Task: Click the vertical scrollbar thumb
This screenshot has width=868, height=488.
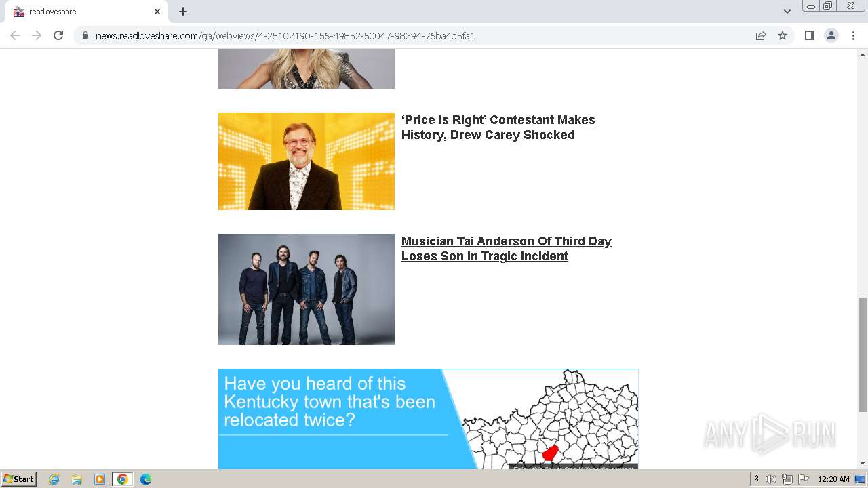Action: click(863, 354)
